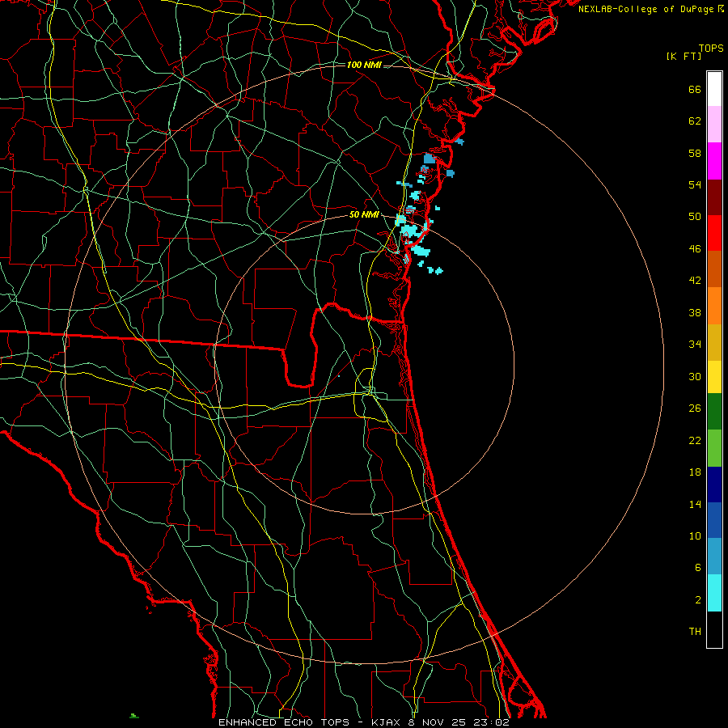
Task: Click the [K FT] units label
Action: (x=684, y=57)
